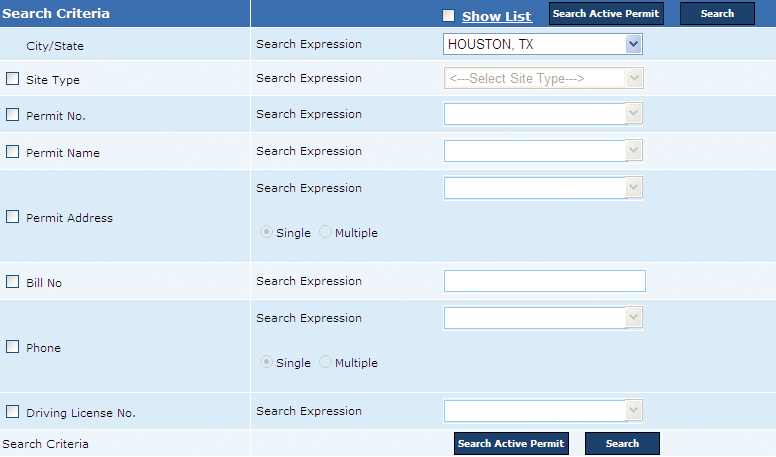Image resolution: width=776 pixels, height=457 pixels.
Task: Check the Bill No checkbox
Action: [13, 282]
